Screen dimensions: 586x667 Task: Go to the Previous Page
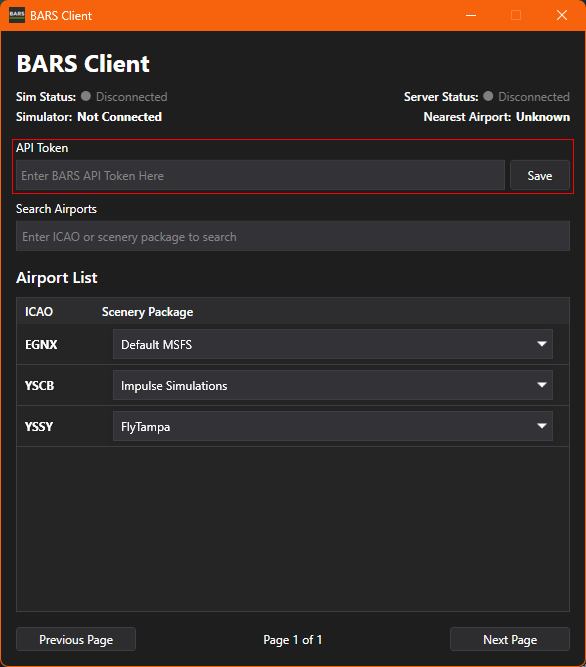click(76, 639)
